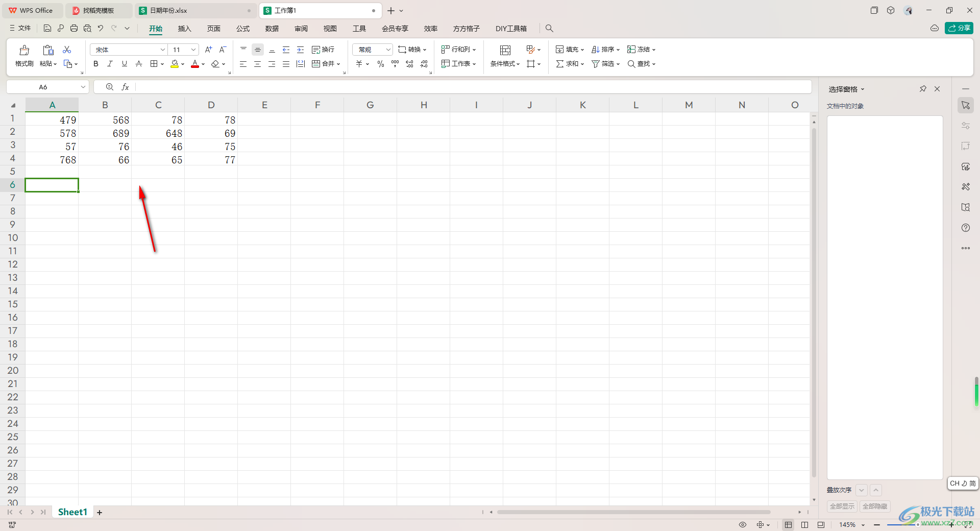
Task: Apply red font color swatch
Action: 195,64
